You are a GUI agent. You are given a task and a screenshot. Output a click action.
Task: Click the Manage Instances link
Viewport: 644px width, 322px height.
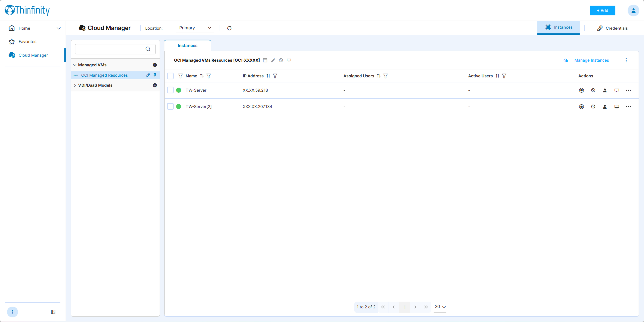(592, 60)
